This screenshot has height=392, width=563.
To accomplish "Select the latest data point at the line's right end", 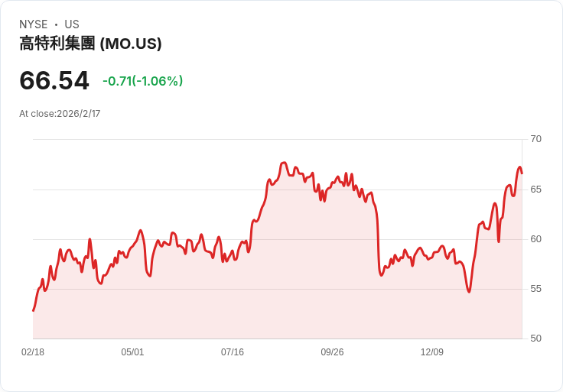I will tap(522, 173).
